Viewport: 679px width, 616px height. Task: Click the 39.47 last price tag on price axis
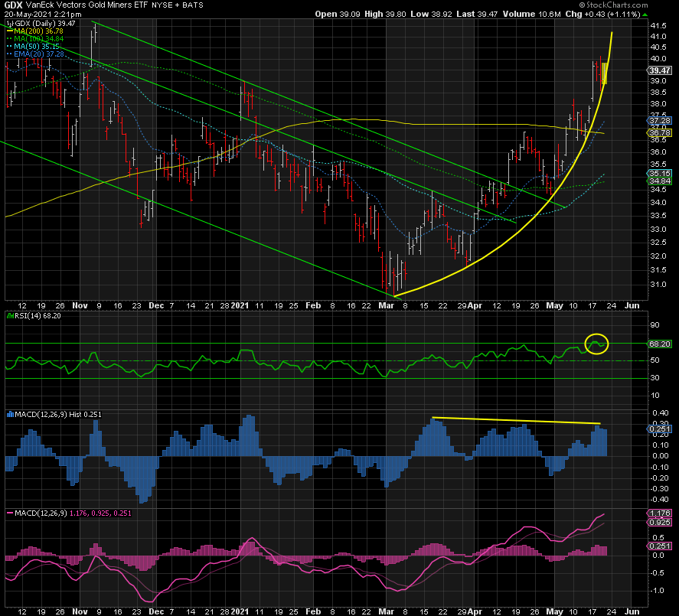tap(660, 70)
